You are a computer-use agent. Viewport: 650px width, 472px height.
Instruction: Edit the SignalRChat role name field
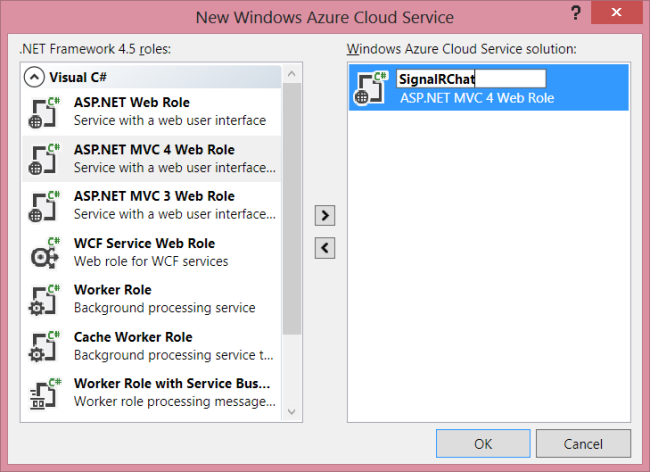[x=471, y=78]
